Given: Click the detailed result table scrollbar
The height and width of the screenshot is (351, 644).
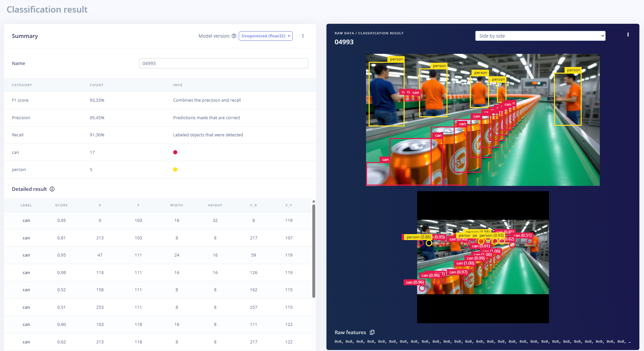Looking at the screenshot, I should coord(314,251).
